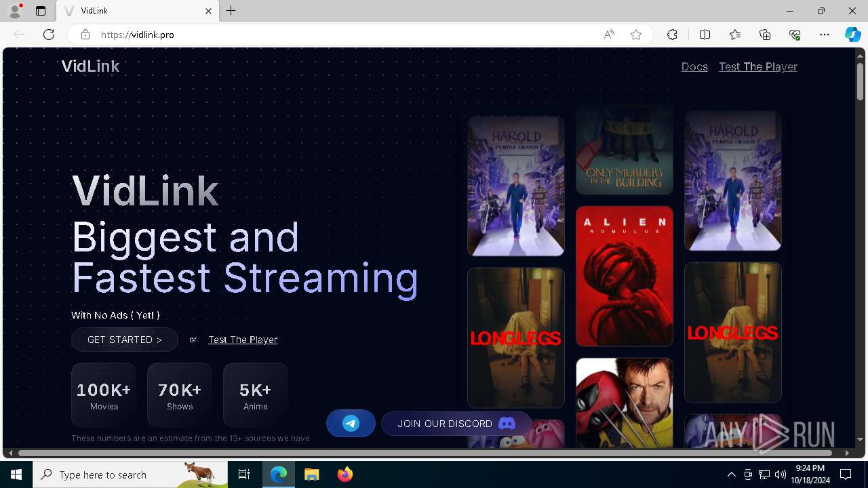
Task: Click the 70K+ Shows stat card
Action: coord(180,395)
